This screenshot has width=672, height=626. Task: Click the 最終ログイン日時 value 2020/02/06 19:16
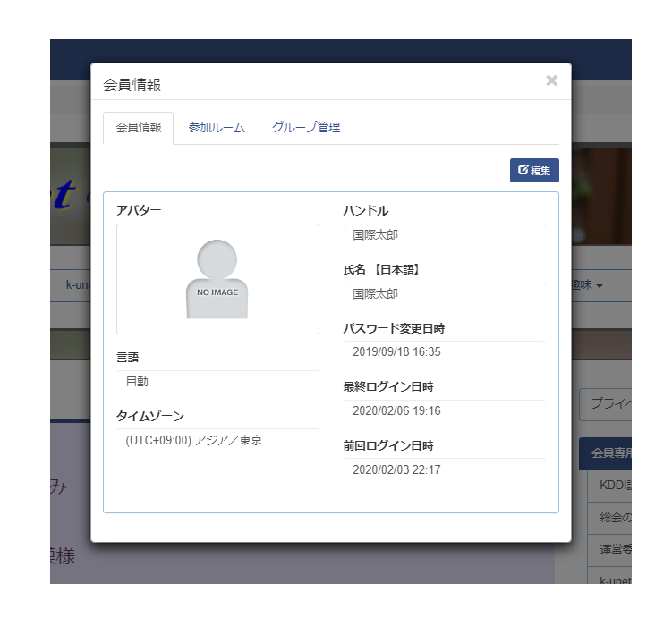(x=396, y=410)
